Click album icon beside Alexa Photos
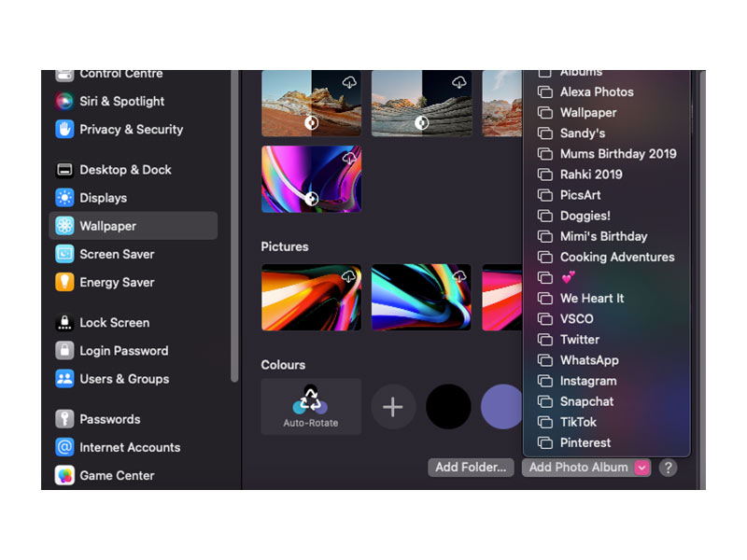 tap(545, 91)
